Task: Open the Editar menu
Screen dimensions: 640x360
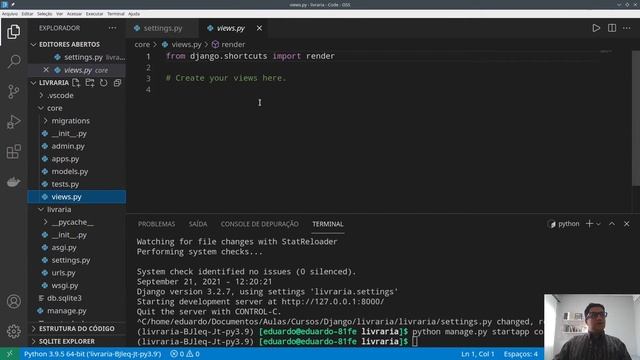Action: pyautogui.click(x=27, y=14)
